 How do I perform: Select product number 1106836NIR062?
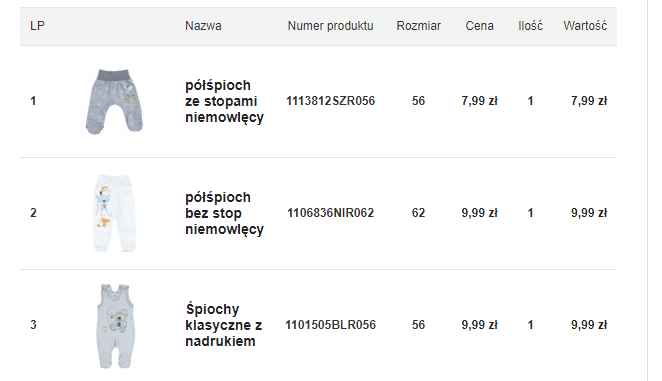(x=331, y=213)
